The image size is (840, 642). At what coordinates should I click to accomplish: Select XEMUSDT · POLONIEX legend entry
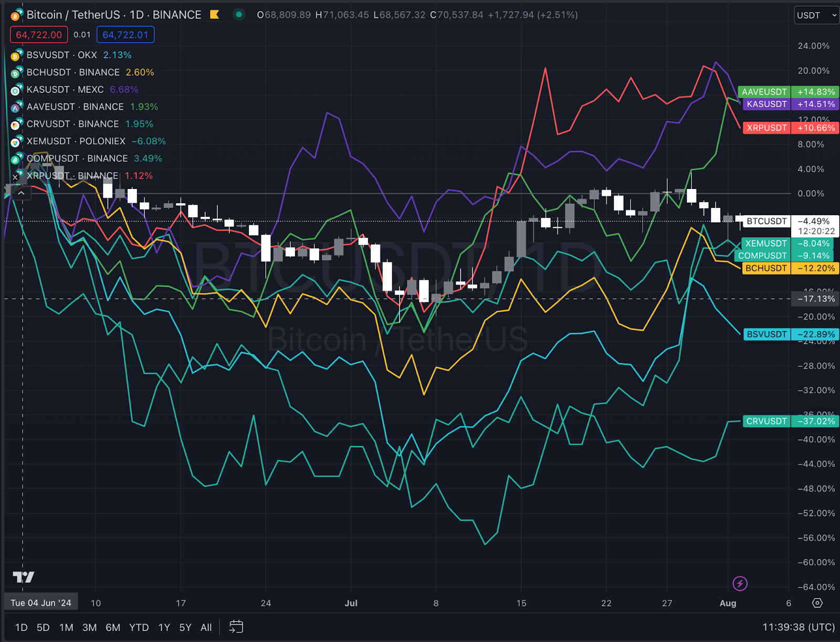click(76, 142)
